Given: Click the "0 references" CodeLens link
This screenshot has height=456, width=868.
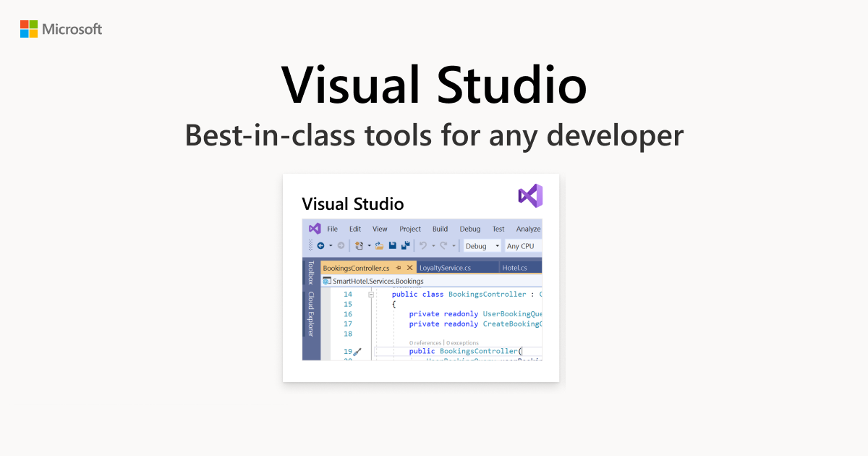Looking at the screenshot, I should (426, 342).
